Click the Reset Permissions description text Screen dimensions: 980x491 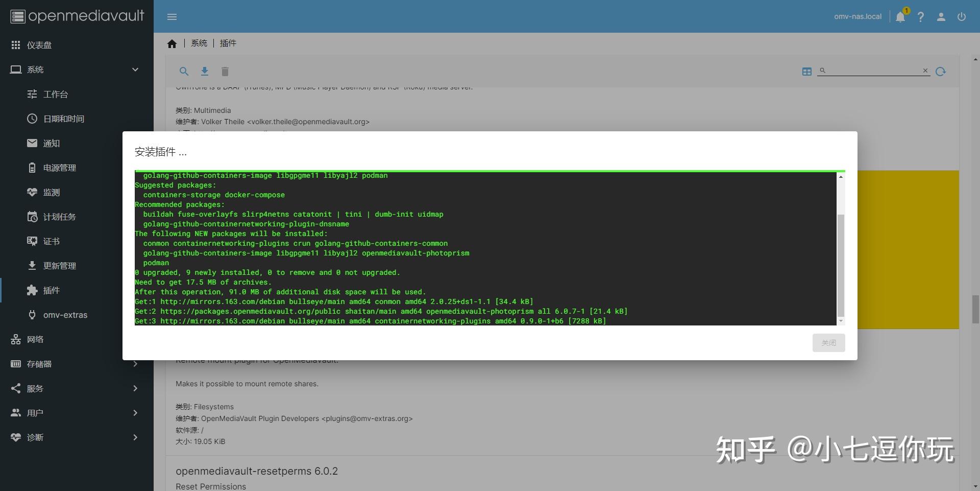coord(211,486)
